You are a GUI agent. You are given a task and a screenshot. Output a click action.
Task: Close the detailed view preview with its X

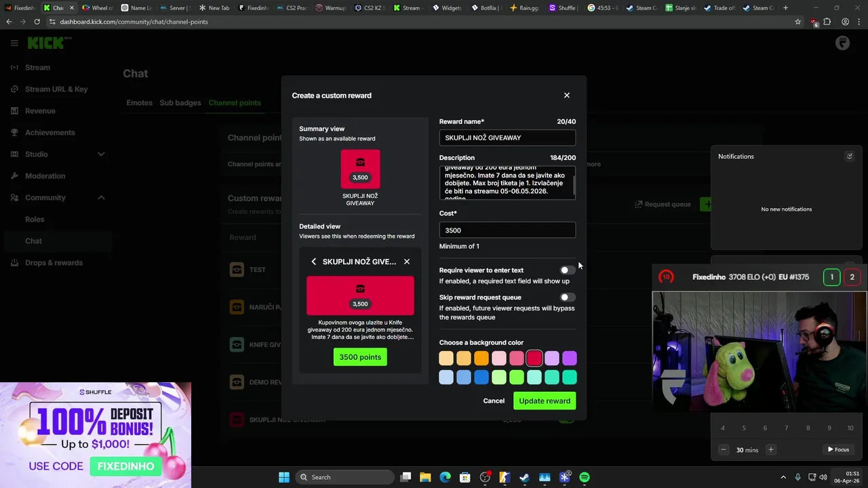tap(407, 262)
